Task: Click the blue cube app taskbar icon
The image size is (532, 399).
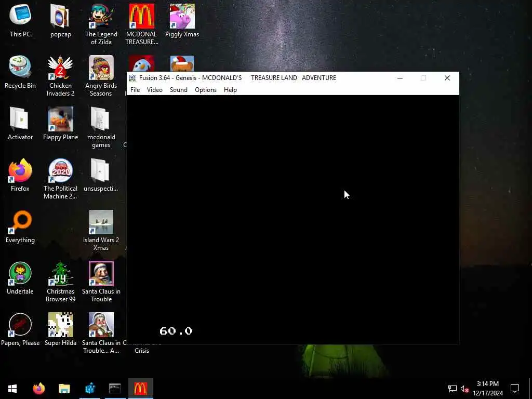Action: [90, 388]
